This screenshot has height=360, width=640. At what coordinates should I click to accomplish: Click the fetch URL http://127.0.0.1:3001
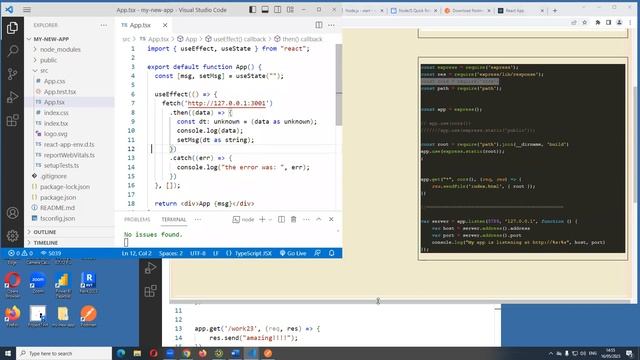(226, 103)
